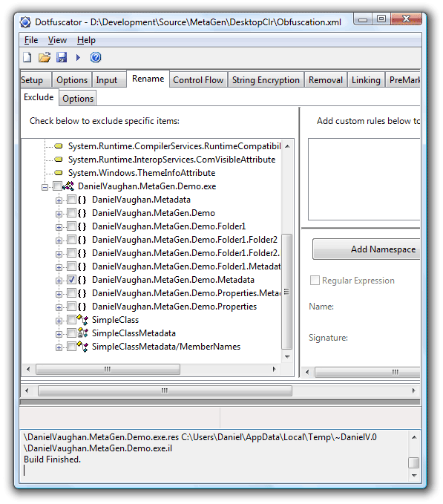Click the tree's vertical scrollbar thumb

coord(287,292)
